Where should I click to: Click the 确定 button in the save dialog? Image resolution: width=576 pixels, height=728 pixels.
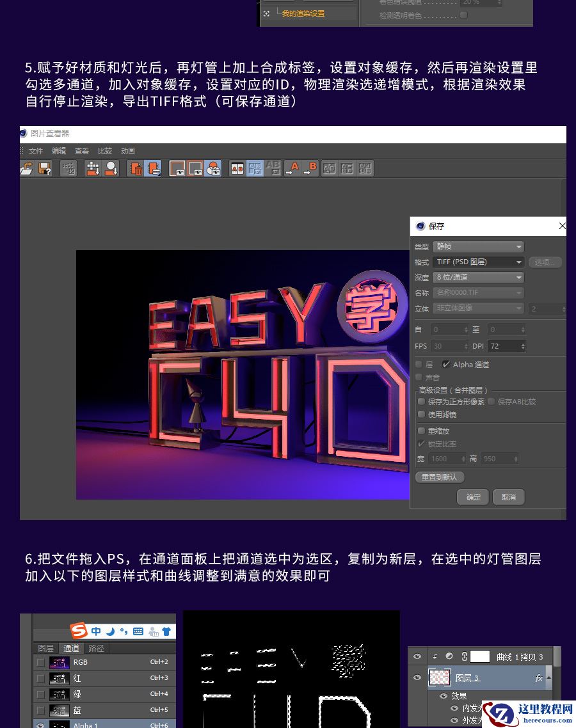coord(472,497)
